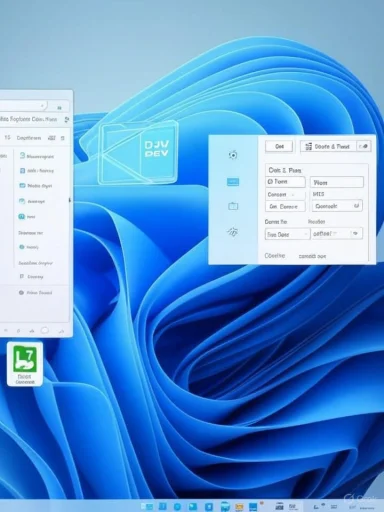
Task: Select the third row with blue folder icon
Action: tap(37, 186)
